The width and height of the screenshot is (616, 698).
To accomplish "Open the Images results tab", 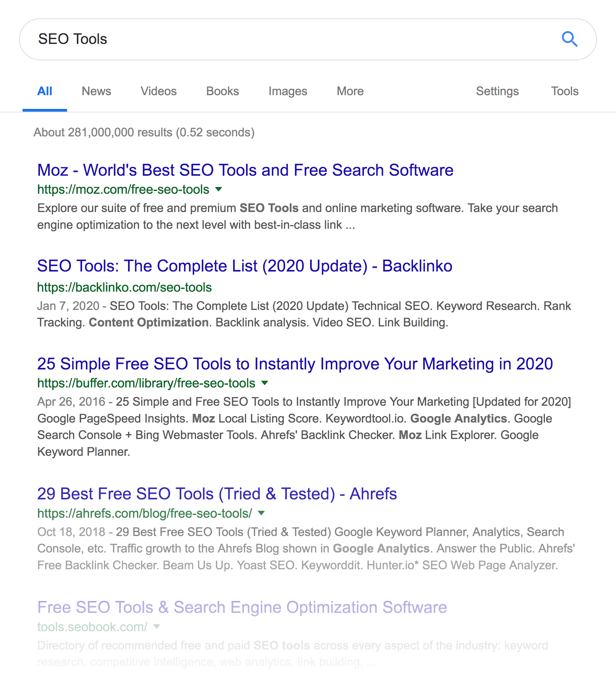I will pos(288,92).
